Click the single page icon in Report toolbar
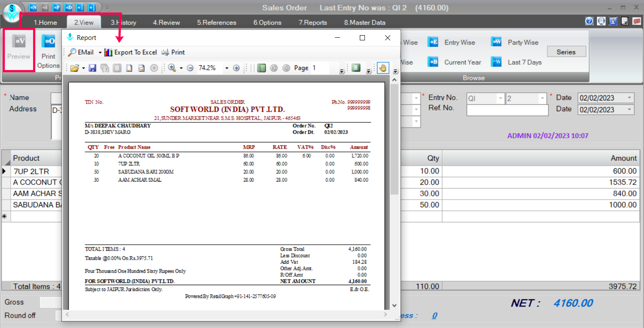Screen dimensions: 644x328 [129, 68]
